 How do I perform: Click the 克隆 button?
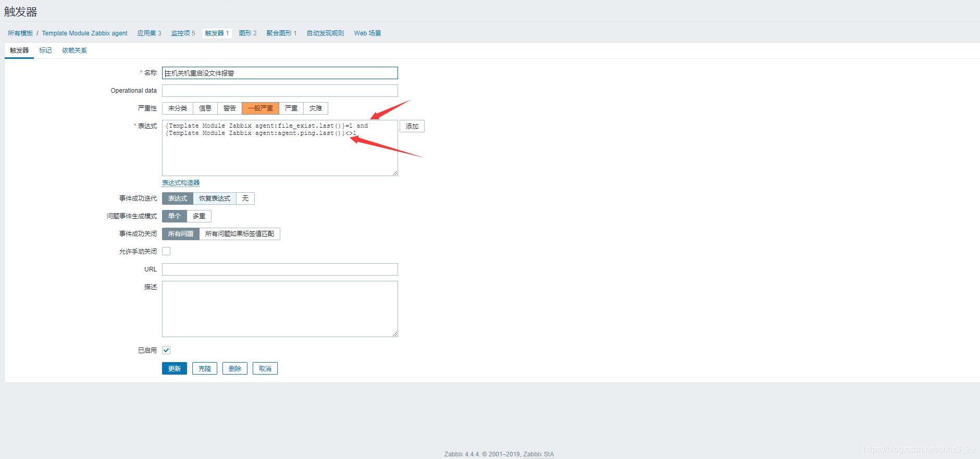pyautogui.click(x=205, y=368)
